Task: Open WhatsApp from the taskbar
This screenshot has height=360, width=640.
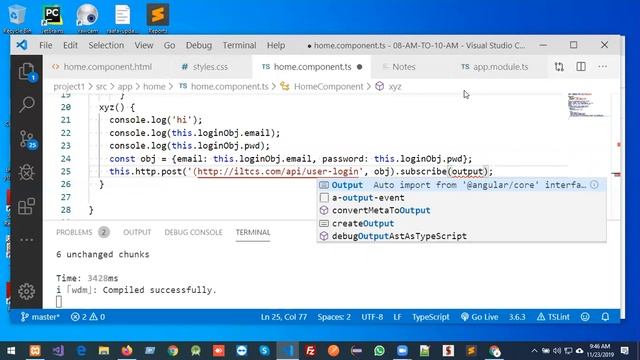Action: [379, 351]
